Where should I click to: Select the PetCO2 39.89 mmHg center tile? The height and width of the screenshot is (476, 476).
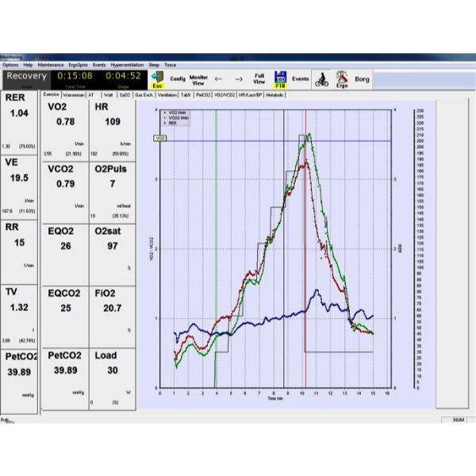click(x=65, y=379)
